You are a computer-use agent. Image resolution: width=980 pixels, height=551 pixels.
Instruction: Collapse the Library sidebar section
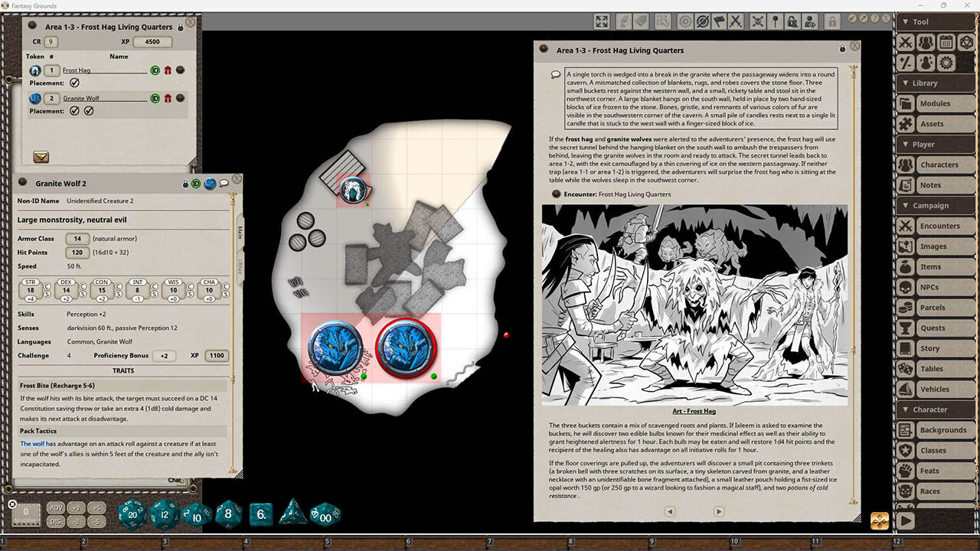935,83
